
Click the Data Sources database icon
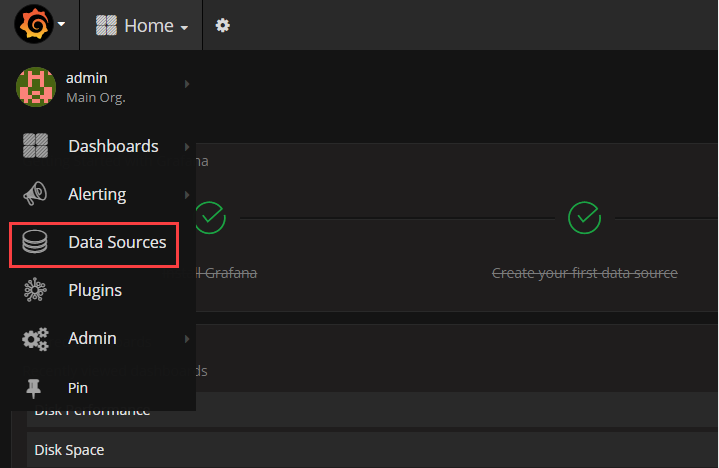pos(35,242)
